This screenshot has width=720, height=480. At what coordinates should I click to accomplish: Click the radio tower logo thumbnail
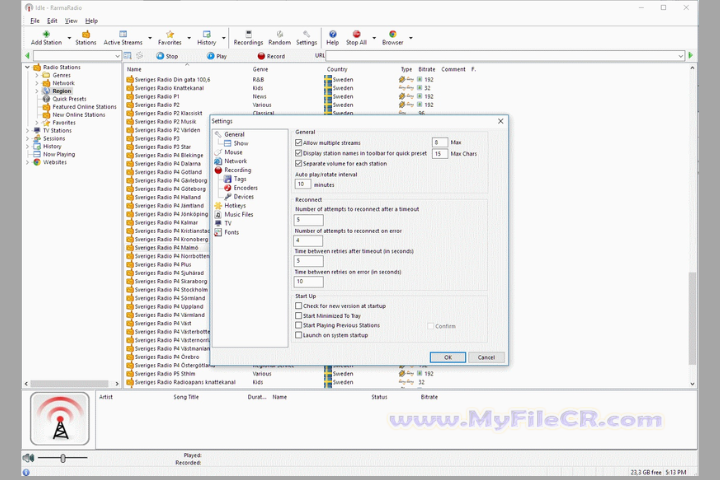pyautogui.click(x=60, y=418)
